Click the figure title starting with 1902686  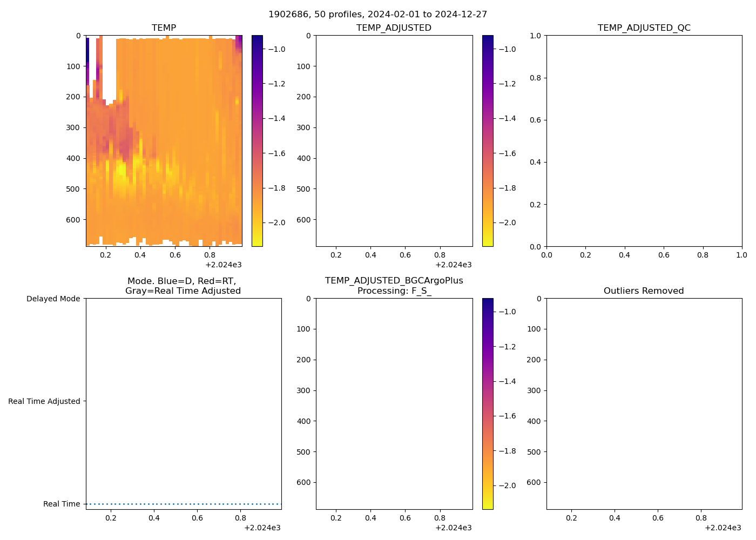(x=377, y=15)
